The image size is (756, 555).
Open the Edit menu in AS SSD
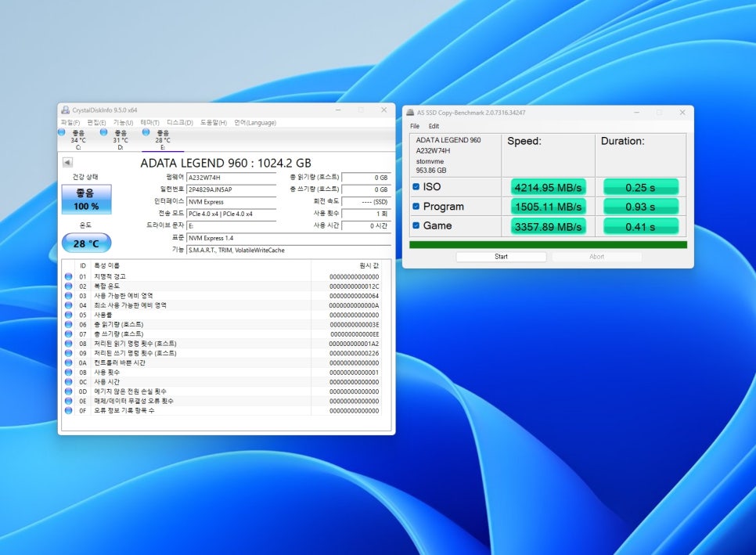[x=434, y=126]
